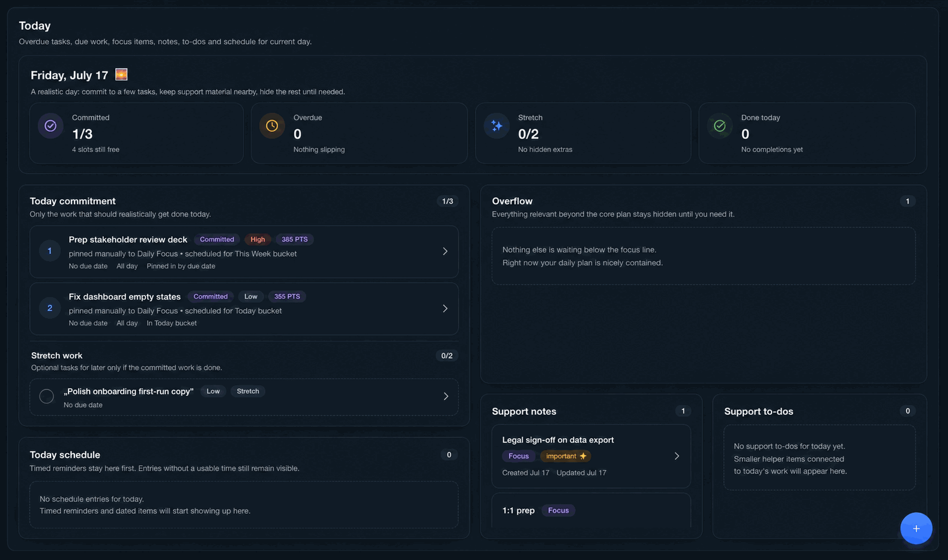Viewport: 948px width, 560px height.
Task: Click the Focus tag on Legal sign-off note
Action: [x=519, y=456]
